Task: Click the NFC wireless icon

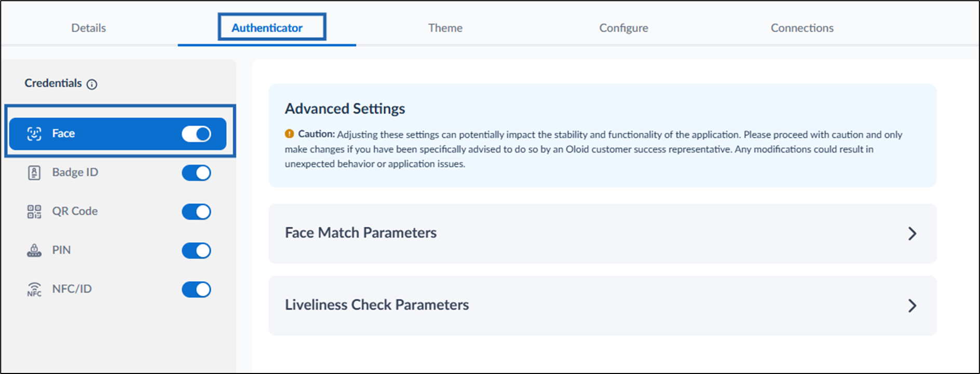Action: pos(34,289)
